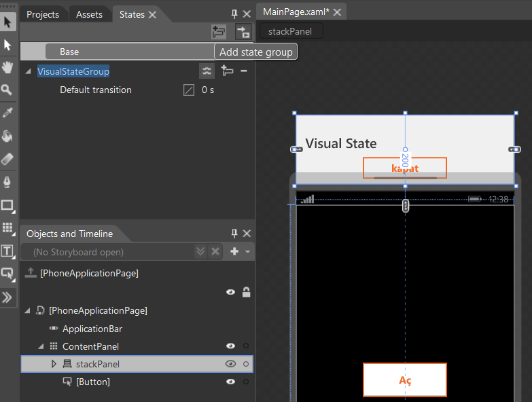Pin the Objects and Timeline panel
The width and height of the screenshot is (532, 402).
coord(234,233)
